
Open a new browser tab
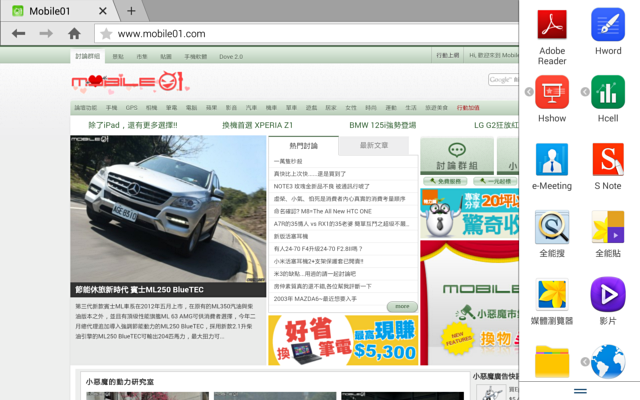131,11
